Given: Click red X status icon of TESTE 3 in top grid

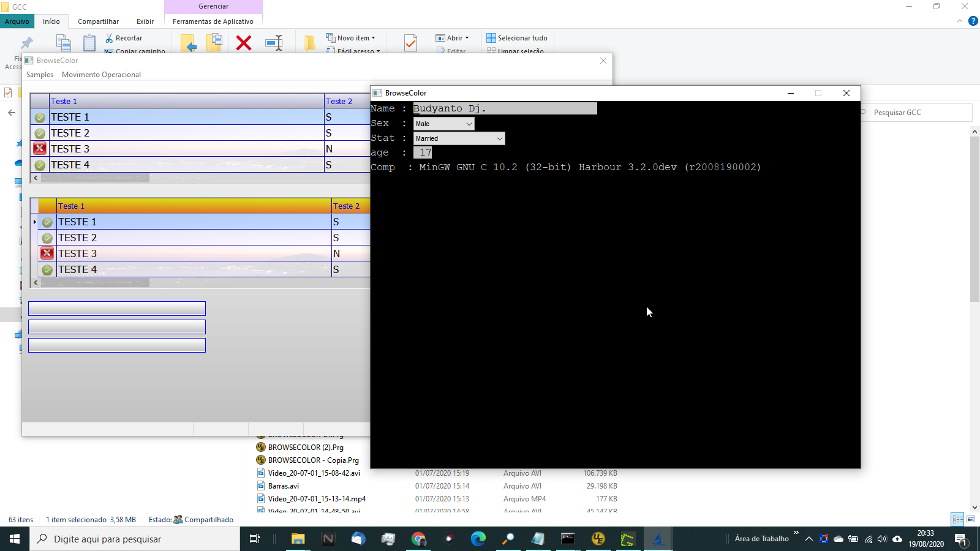Looking at the screenshot, I should pos(40,149).
